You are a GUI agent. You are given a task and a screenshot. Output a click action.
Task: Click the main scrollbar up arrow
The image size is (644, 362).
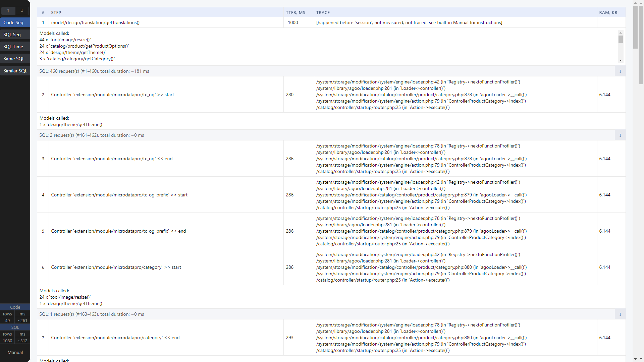pos(642,3)
